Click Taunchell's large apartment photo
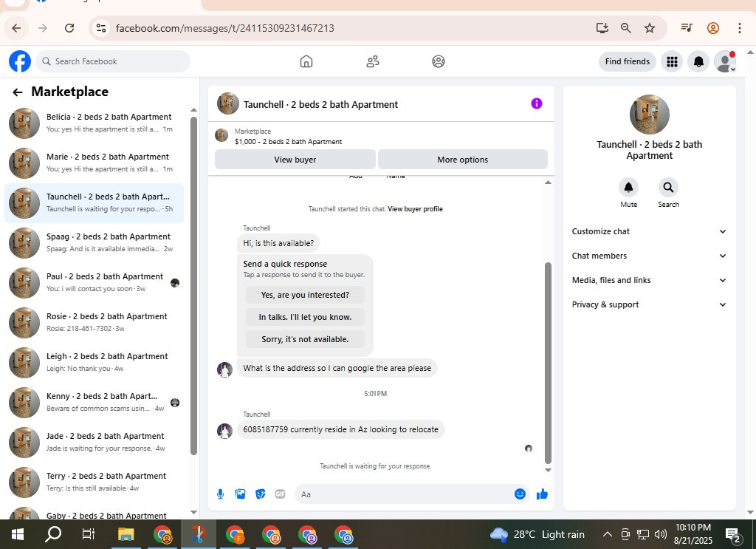 pyautogui.click(x=649, y=115)
